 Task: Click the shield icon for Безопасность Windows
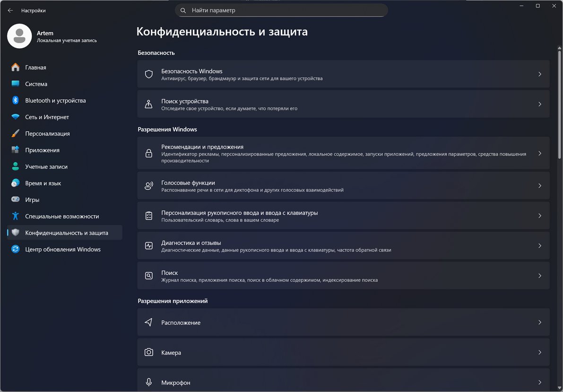coord(149,74)
